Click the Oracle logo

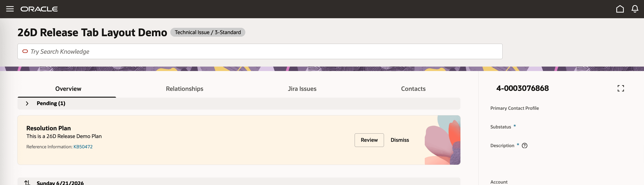pyautogui.click(x=39, y=9)
